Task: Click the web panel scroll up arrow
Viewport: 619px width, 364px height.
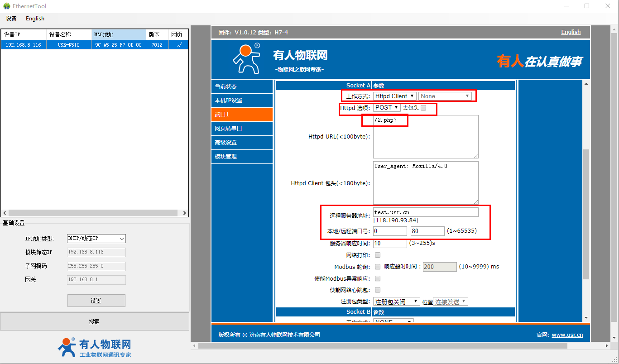Action: [x=586, y=84]
